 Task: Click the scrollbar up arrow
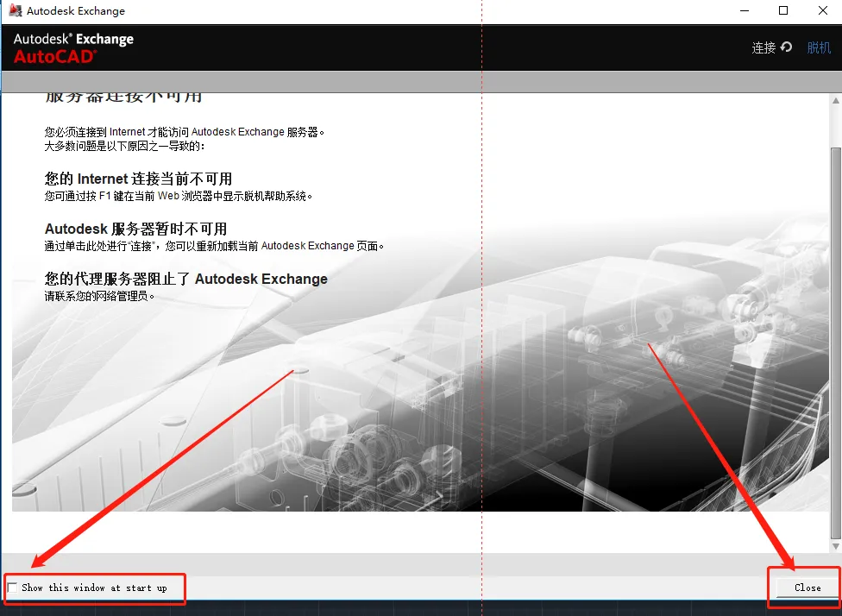point(835,100)
